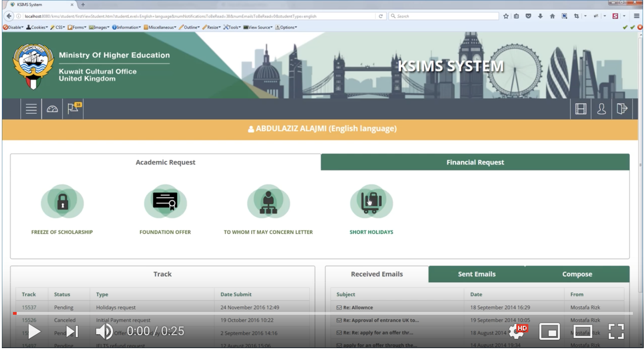This screenshot has height=349, width=644.
Task: Expand the Outline dropdown menu
Action: coord(189,27)
